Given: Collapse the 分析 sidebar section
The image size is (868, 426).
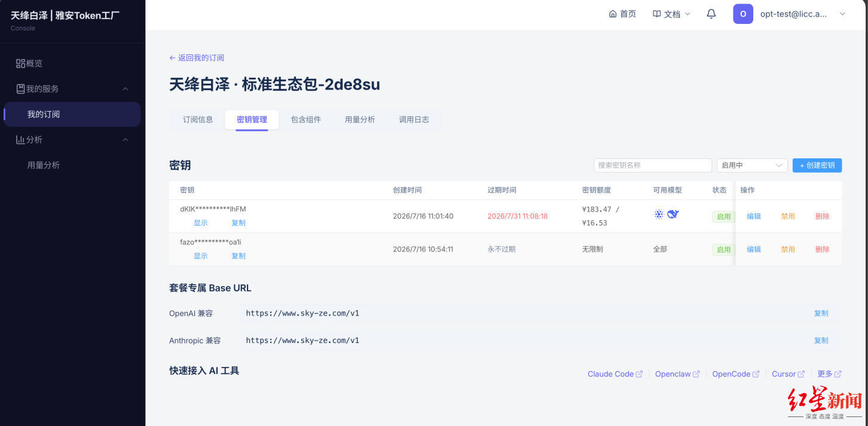Looking at the screenshot, I should pos(126,140).
